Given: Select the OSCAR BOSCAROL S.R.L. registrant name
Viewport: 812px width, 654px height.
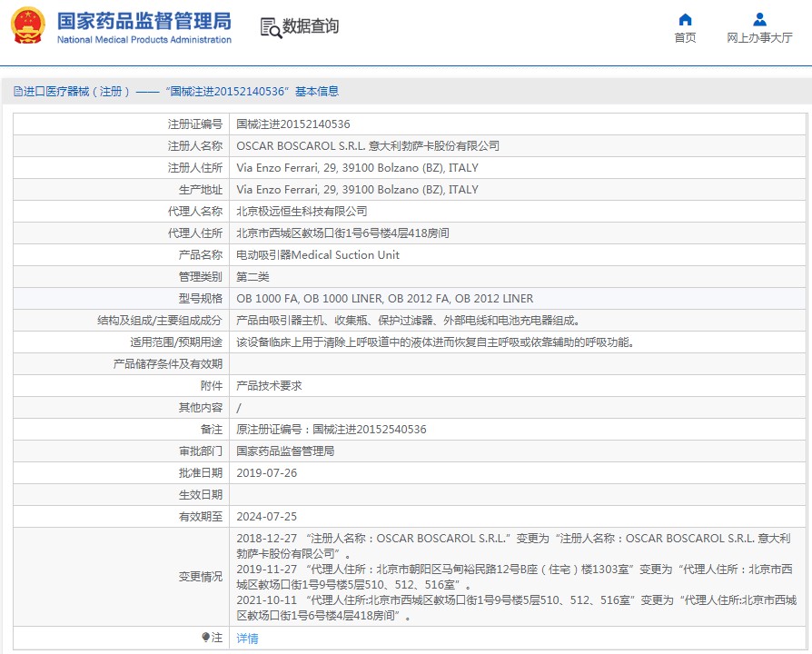Looking at the screenshot, I should point(368,146).
